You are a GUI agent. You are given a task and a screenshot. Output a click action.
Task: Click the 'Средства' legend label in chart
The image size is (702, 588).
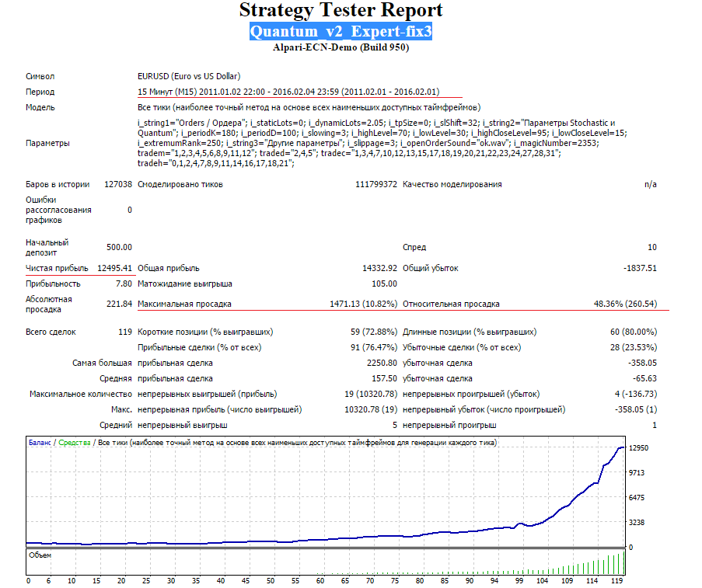75,443
